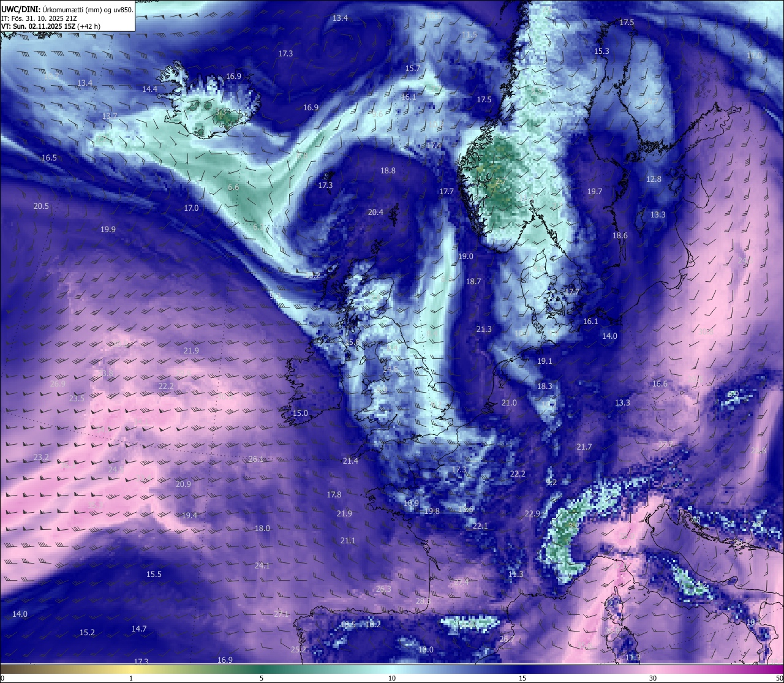Click the 26.1 value on the map

[x=256, y=459]
